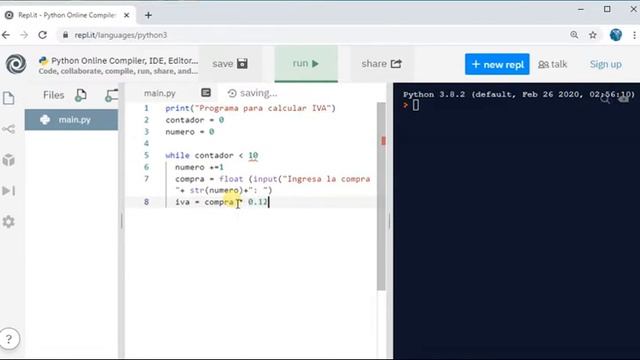640x360 pixels.
Task: Close the Repl.it browser tab
Action: [127, 15]
